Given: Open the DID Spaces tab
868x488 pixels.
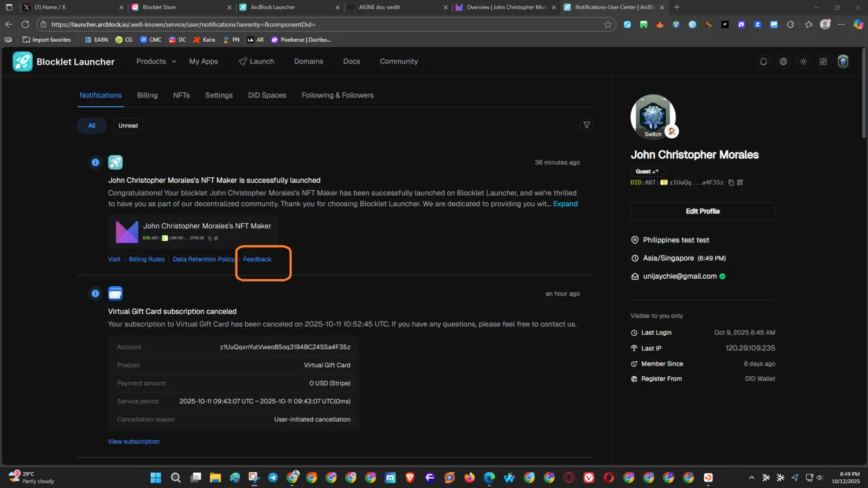Looking at the screenshot, I should pos(267,95).
